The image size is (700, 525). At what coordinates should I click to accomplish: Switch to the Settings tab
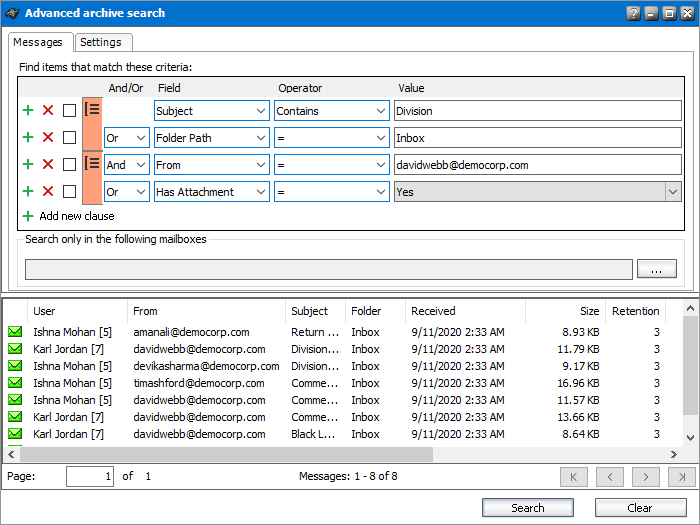(101, 42)
